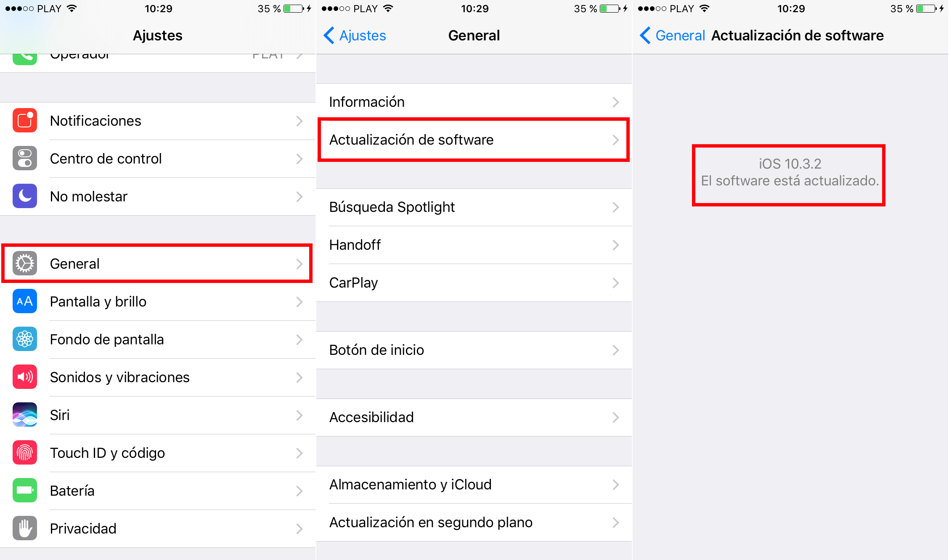The height and width of the screenshot is (560, 949).
Task: Select Almacenamiento y iCloud entry
Action: coord(474,485)
